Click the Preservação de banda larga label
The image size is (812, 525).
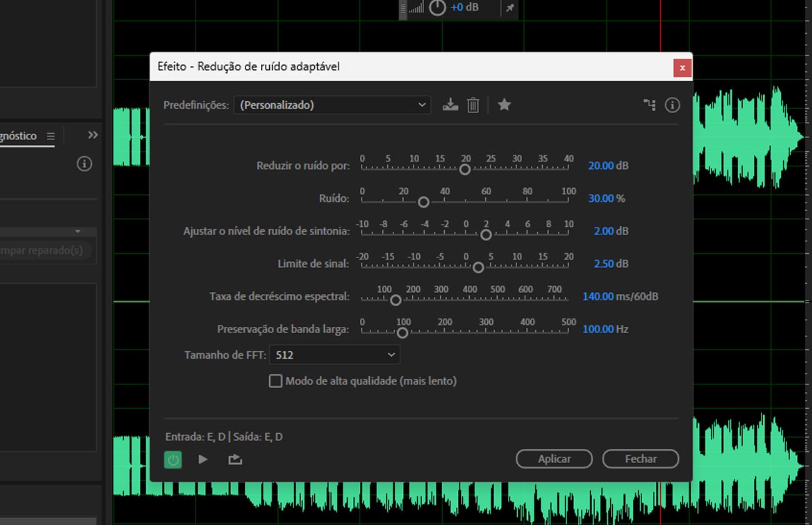pos(283,329)
